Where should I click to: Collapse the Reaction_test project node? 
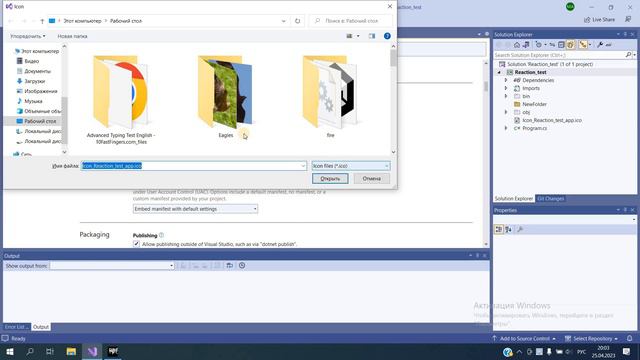pyautogui.click(x=499, y=72)
